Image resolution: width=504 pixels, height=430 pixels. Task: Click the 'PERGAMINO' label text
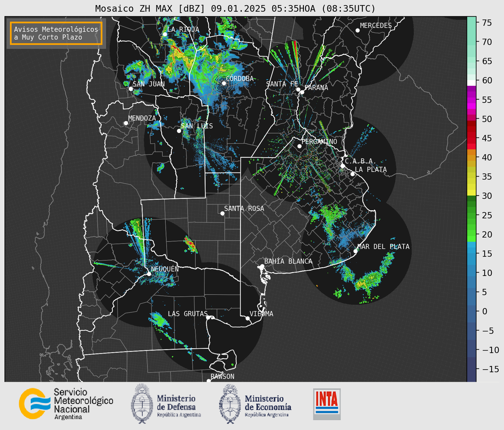pyautogui.click(x=319, y=141)
